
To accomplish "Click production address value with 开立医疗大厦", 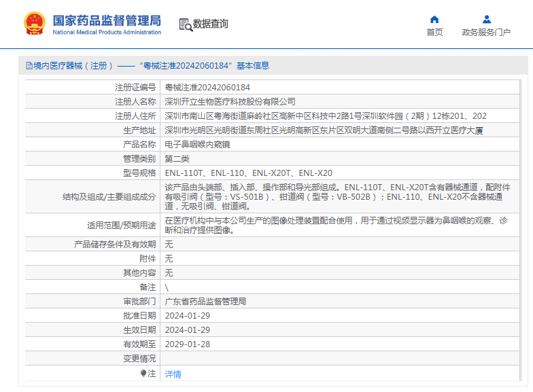I will pos(324,130).
